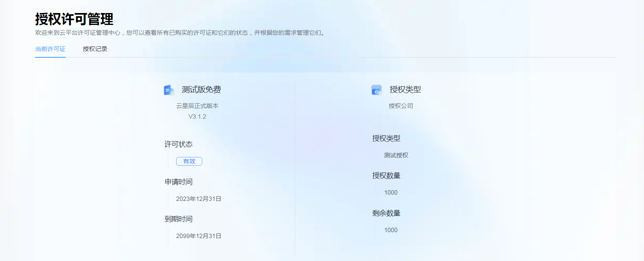The width and height of the screenshot is (644, 261).
Task: Click the 测试授权 value
Action: (x=396, y=155)
